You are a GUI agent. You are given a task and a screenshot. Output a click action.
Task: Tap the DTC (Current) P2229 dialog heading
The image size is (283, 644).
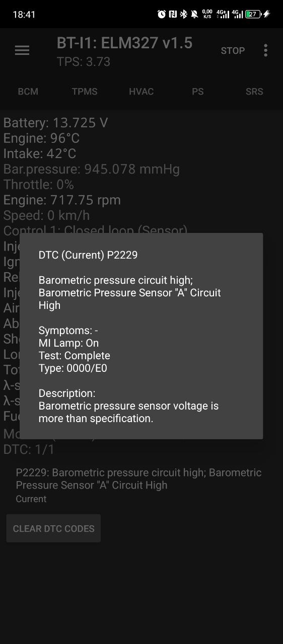pyautogui.click(x=88, y=255)
